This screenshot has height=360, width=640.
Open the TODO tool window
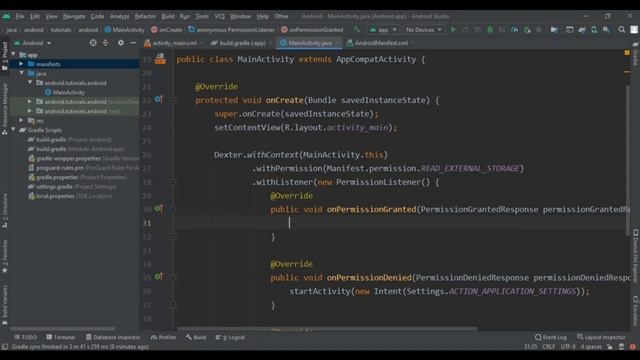click(25, 337)
